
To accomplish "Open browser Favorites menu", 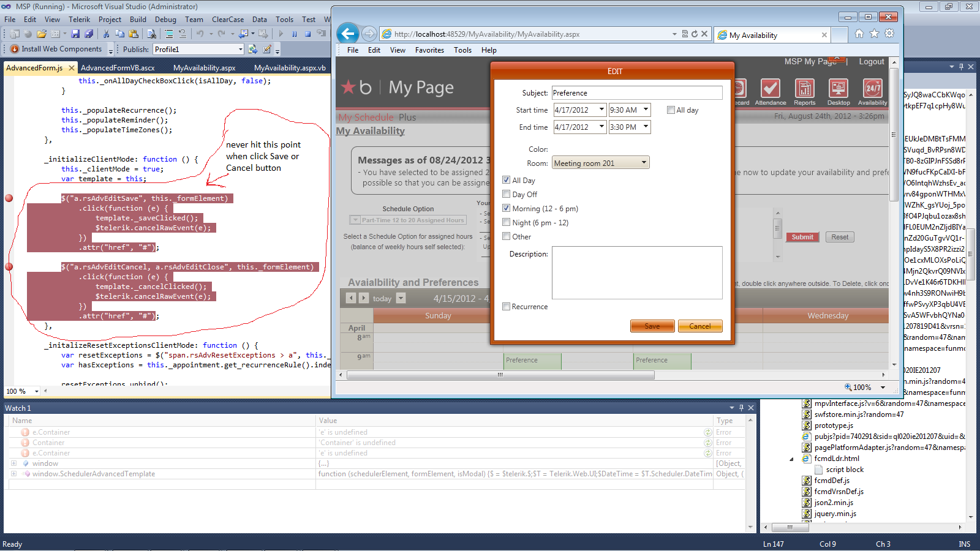I will click(429, 50).
